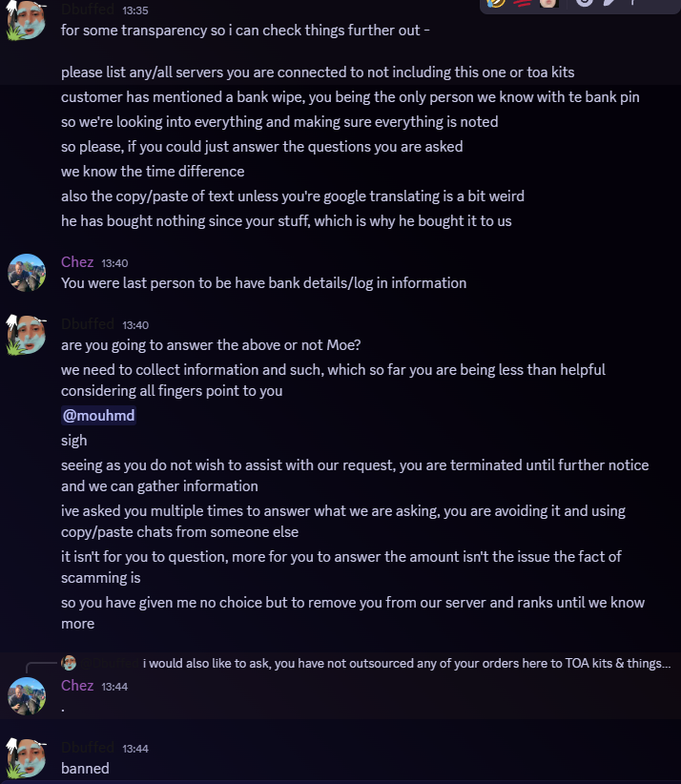
Task: Click the 13:35 timestamp
Action: 135,10
